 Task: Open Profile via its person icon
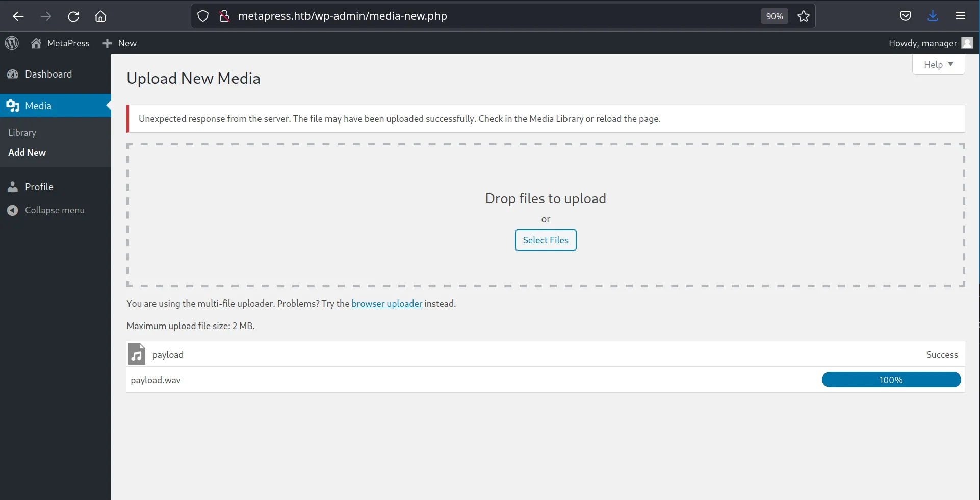click(x=13, y=187)
